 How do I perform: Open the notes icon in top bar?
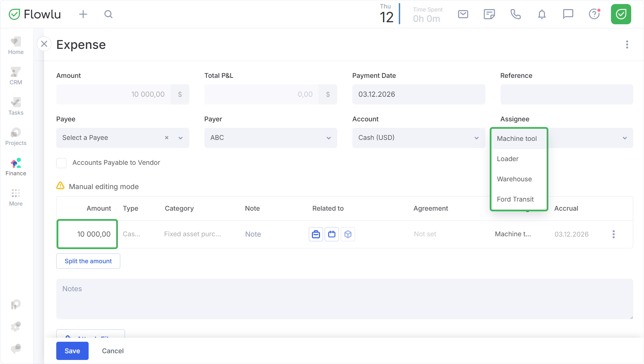489,14
